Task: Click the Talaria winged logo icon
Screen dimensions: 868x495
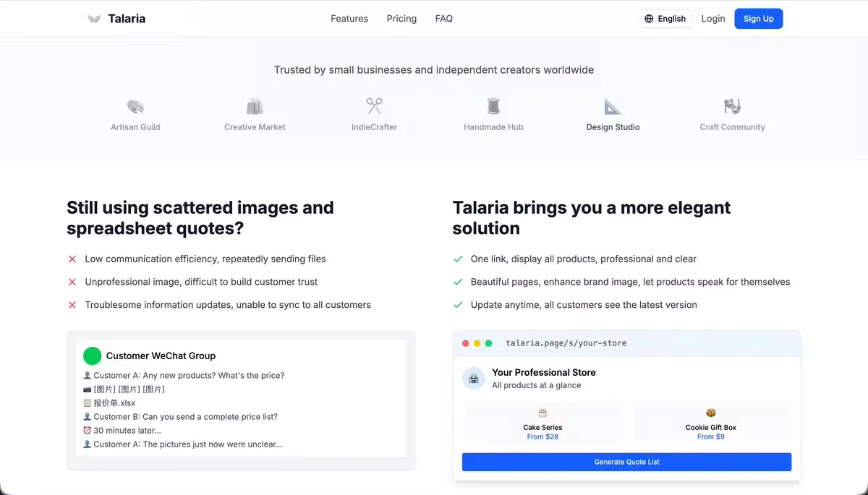Action: click(x=94, y=19)
